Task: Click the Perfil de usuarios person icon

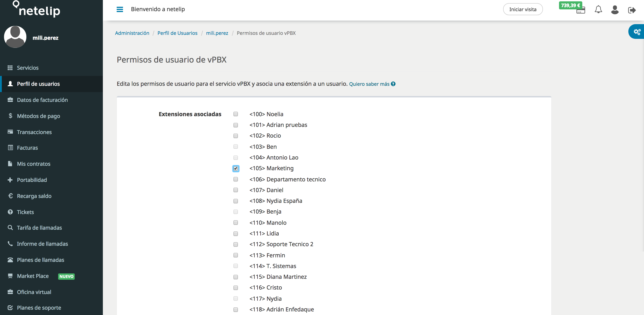Action: click(10, 84)
